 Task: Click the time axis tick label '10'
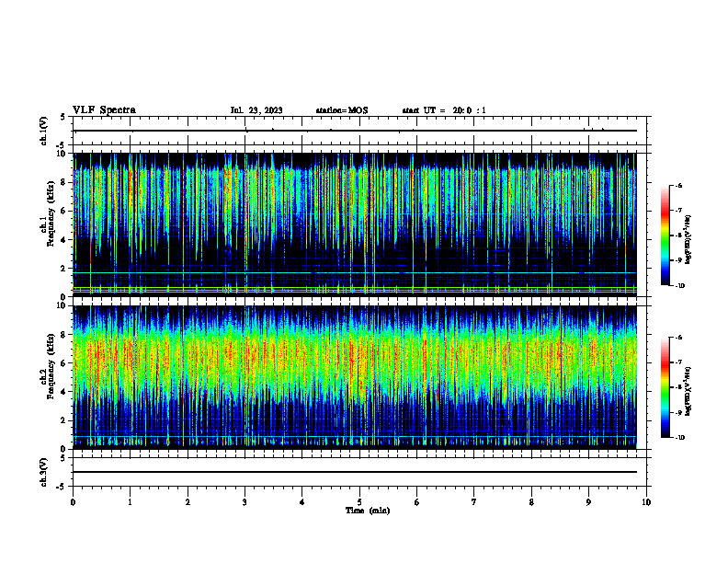(x=646, y=502)
